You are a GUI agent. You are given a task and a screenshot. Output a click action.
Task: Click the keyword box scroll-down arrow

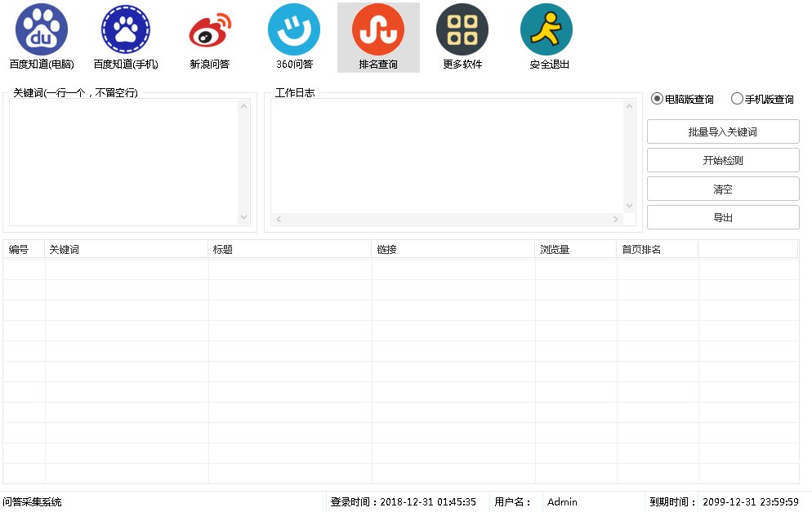(x=244, y=217)
